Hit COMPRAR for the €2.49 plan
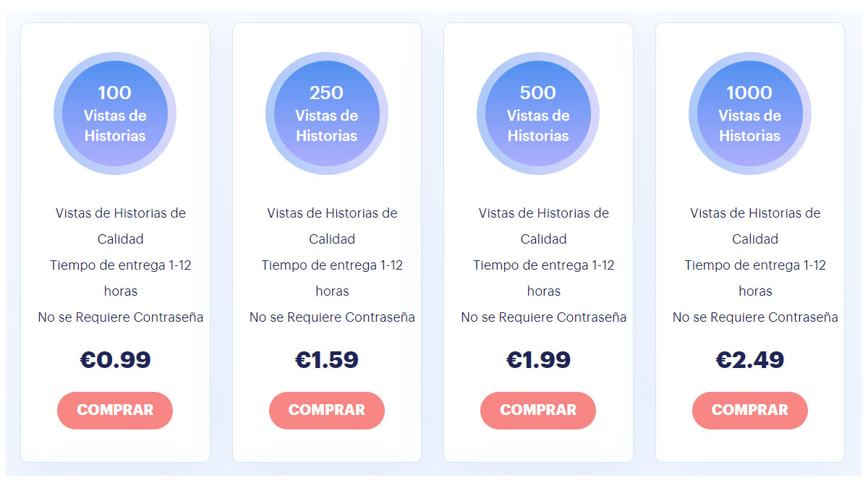Image resolution: width=868 pixels, height=488 pixels. point(749,410)
